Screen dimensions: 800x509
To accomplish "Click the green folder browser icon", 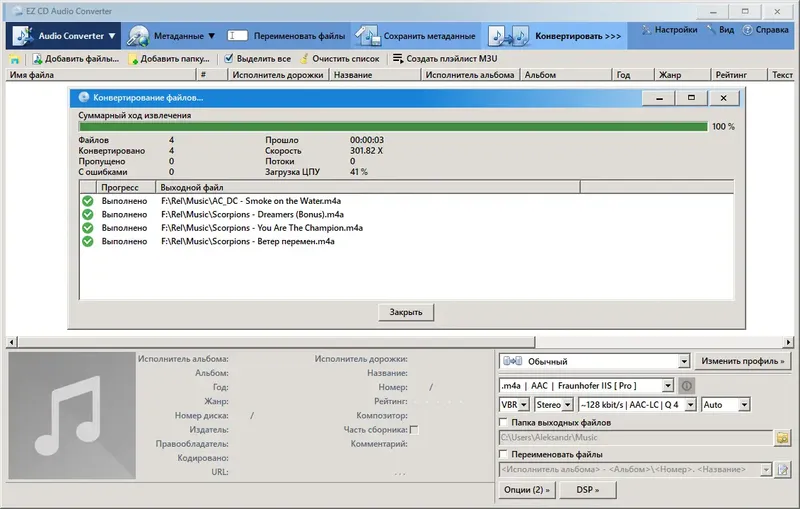I will (x=15, y=59).
